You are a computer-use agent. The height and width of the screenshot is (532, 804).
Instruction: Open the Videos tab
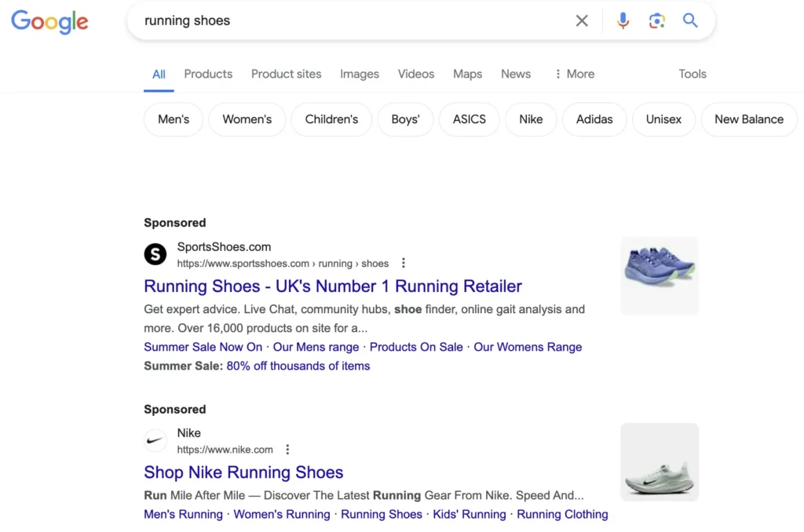[416, 74]
